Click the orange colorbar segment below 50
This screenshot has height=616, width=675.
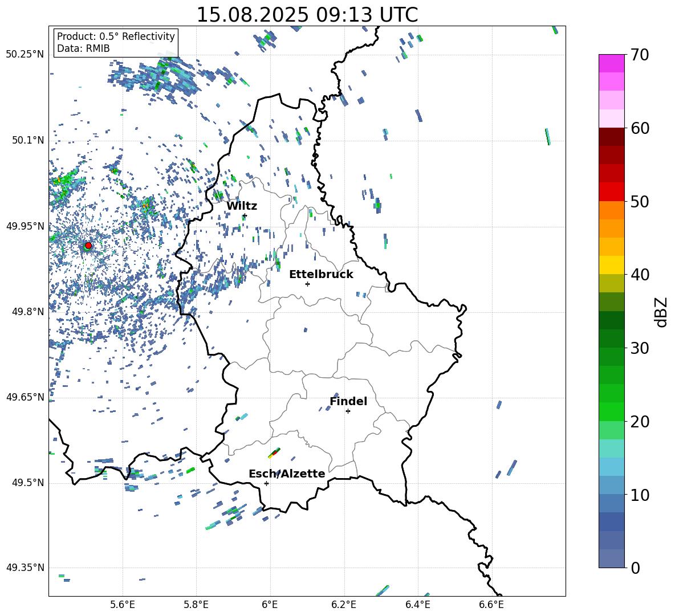click(612, 210)
